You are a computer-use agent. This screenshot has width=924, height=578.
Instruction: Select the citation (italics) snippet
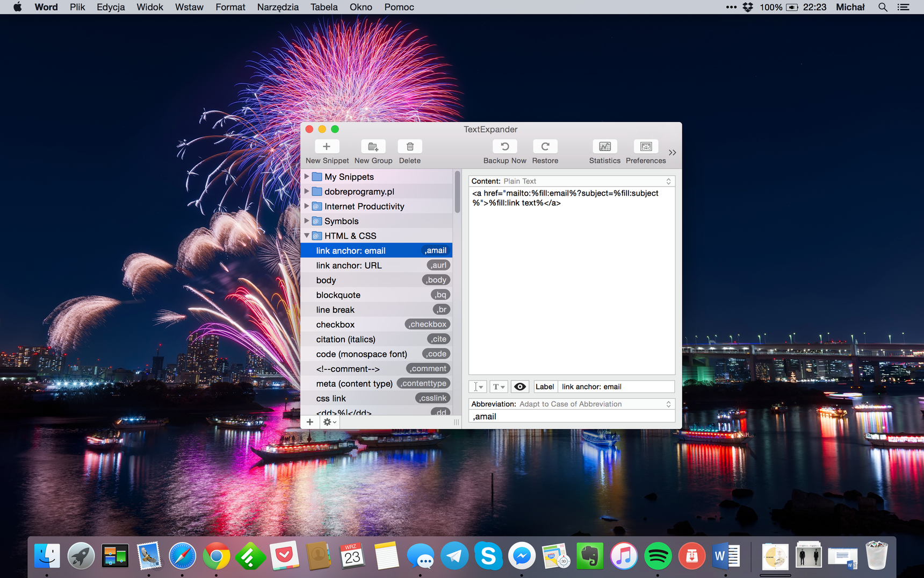pos(377,339)
